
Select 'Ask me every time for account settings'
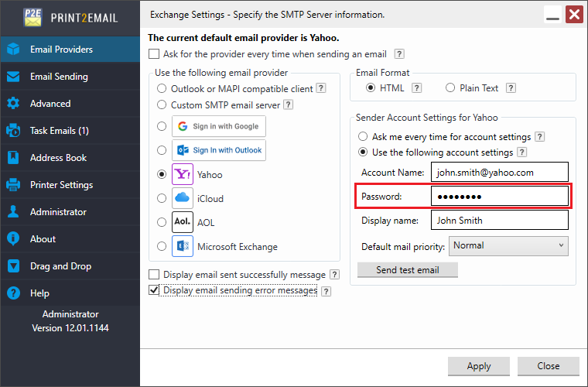click(x=363, y=136)
